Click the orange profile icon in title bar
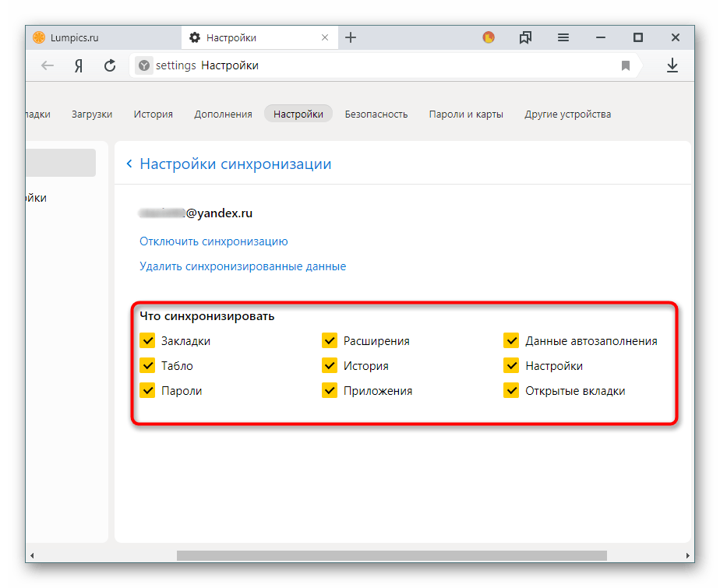The width and height of the screenshot is (720, 588). [x=489, y=37]
